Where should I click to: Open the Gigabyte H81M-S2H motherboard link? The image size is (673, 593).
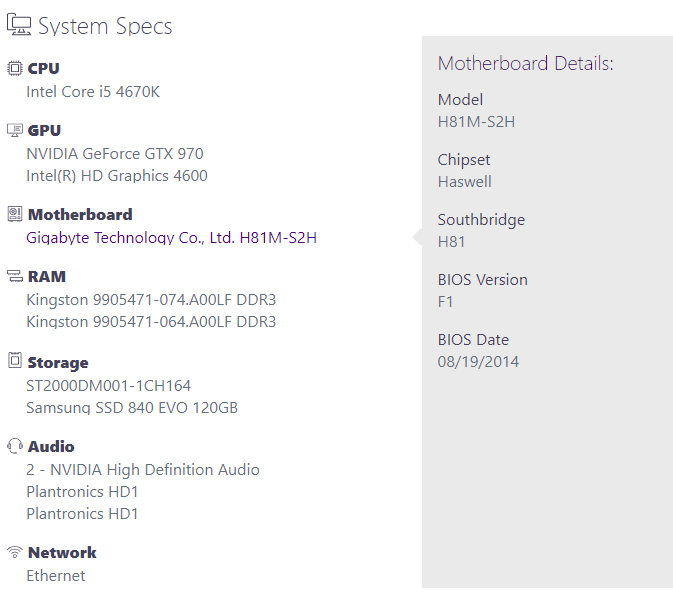click(x=171, y=238)
